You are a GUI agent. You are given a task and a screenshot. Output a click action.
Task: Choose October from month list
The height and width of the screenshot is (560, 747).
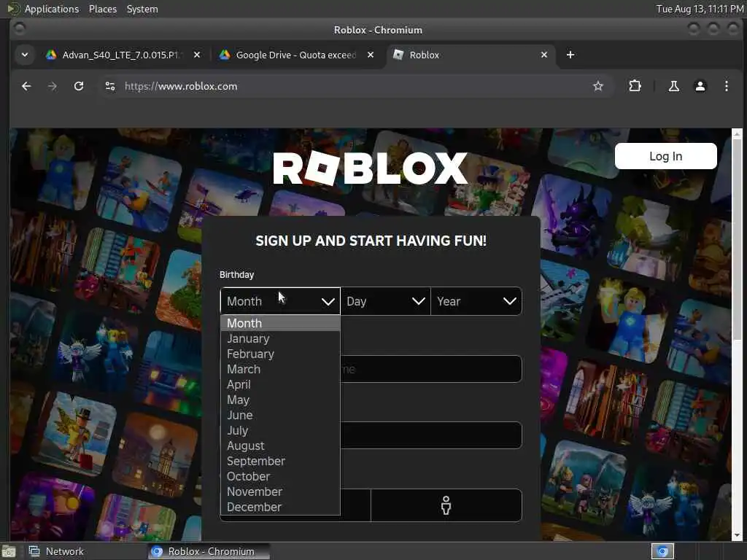(x=280, y=476)
